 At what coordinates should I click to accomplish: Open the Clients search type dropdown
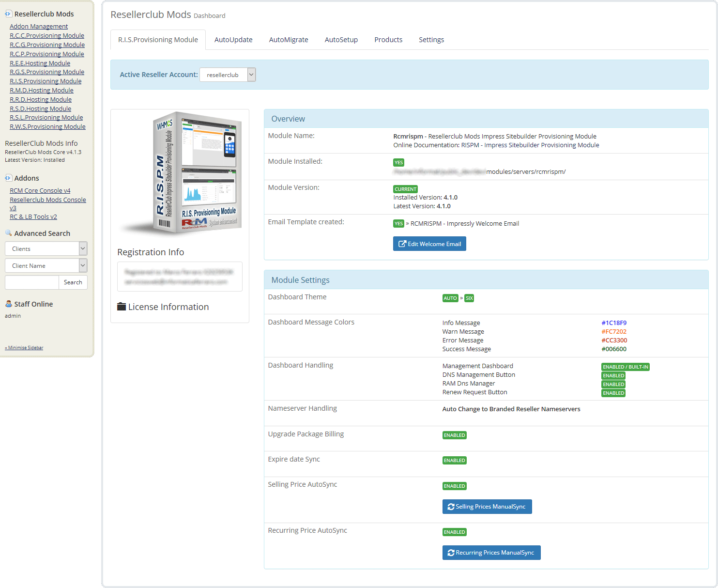point(46,248)
